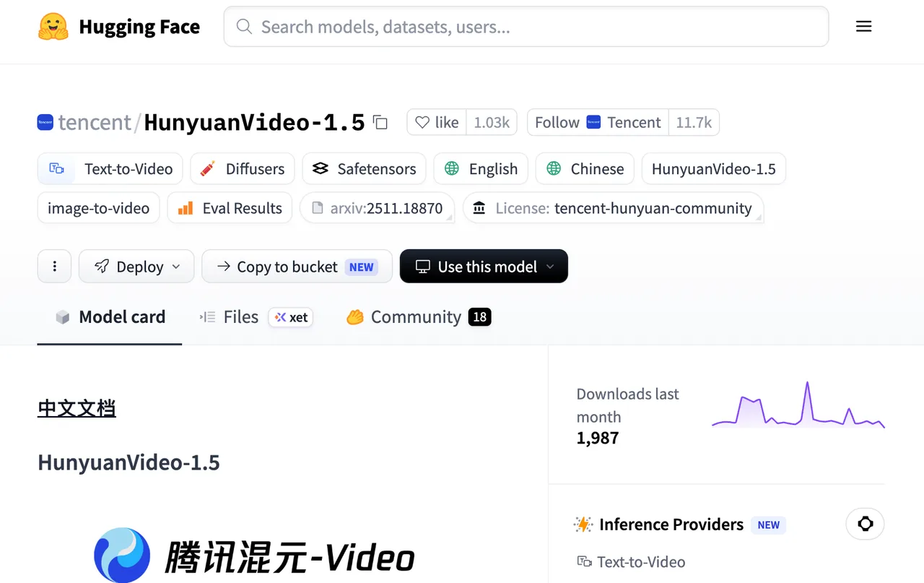Click the Inference Providers sparkle icon

click(583, 524)
